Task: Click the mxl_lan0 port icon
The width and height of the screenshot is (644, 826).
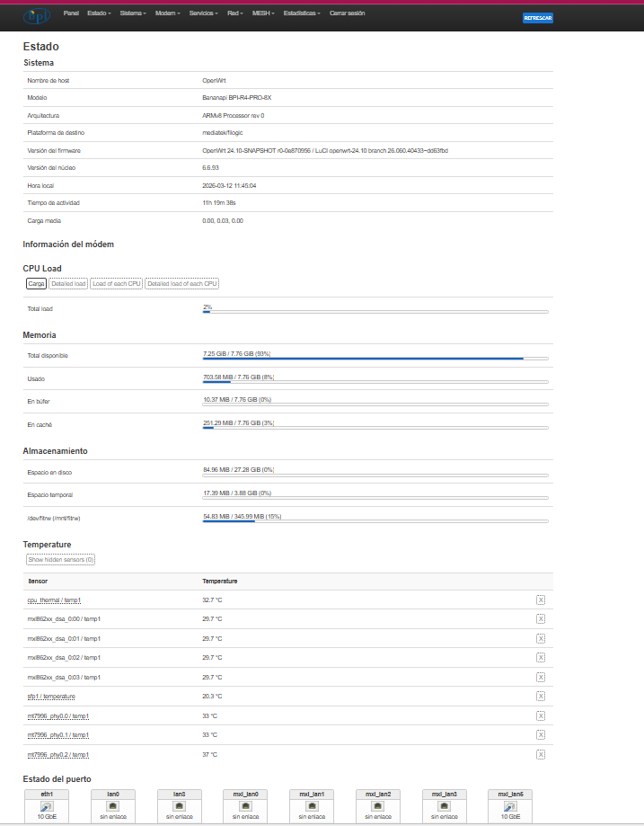Action: [x=245, y=806]
